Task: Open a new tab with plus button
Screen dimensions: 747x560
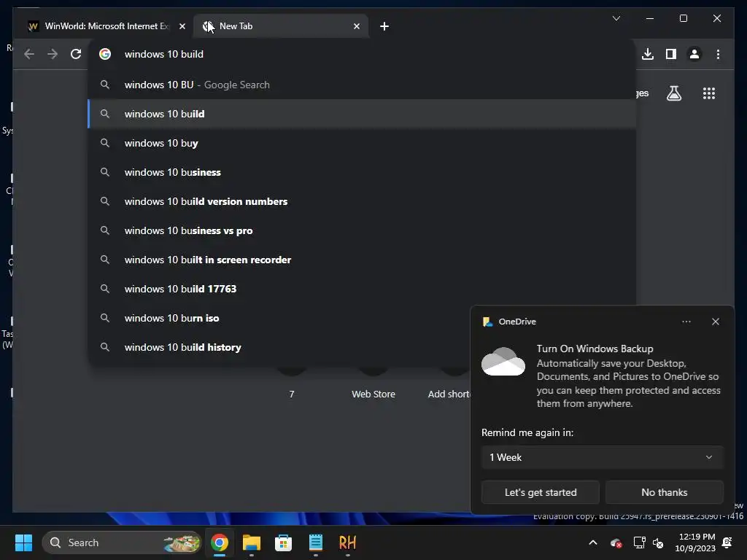Action: pos(384,26)
